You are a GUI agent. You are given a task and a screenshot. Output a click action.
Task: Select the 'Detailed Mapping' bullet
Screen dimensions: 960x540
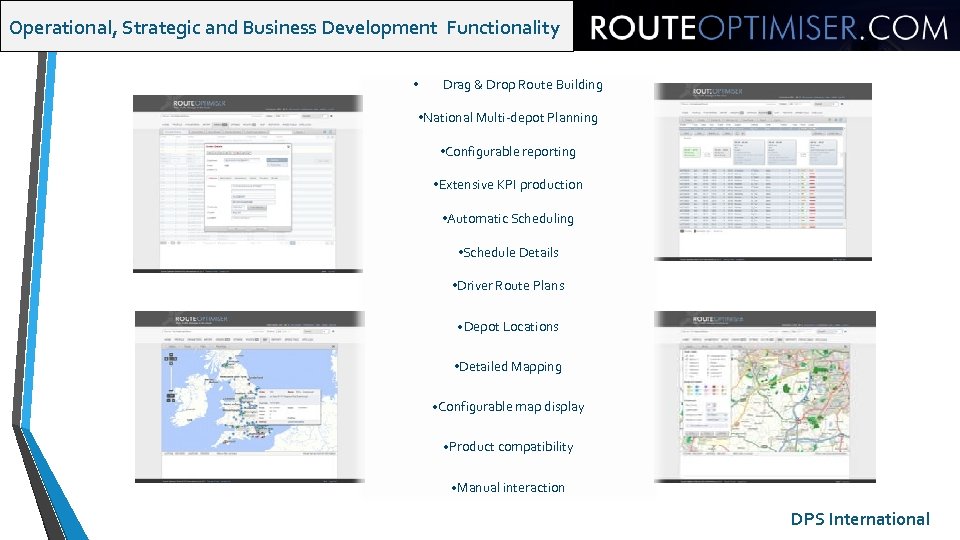510,367
